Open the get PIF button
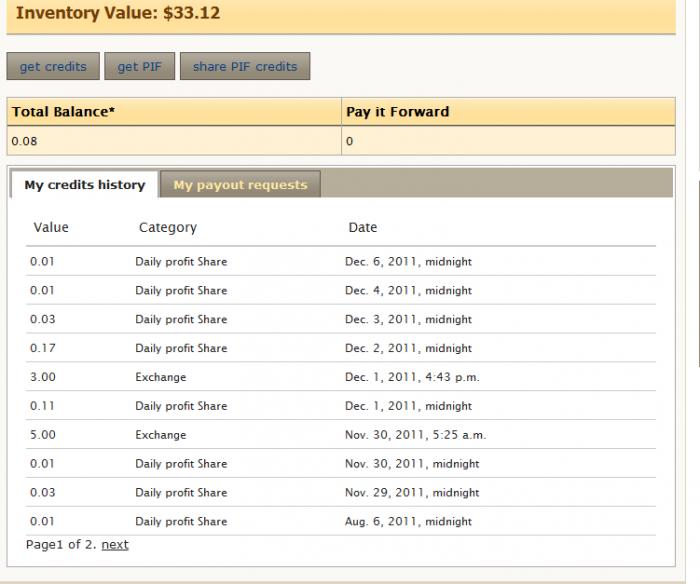Image resolution: width=700 pixels, height=584 pixels. 139,66
